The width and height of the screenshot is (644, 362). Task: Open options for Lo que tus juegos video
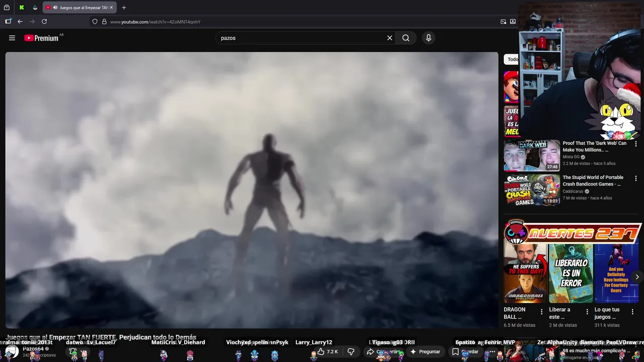[x=632, y=312]
